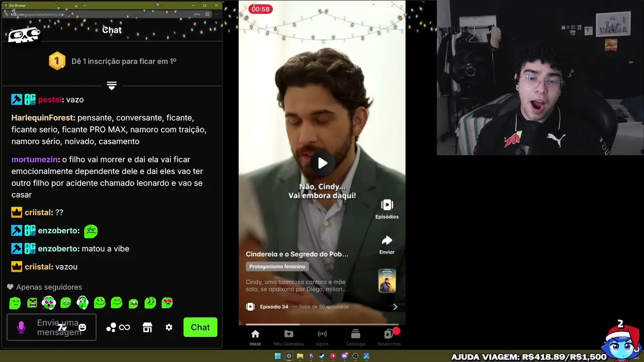
Task: Open OBS Studio from taskbar
Action: (x=356, y=356)
